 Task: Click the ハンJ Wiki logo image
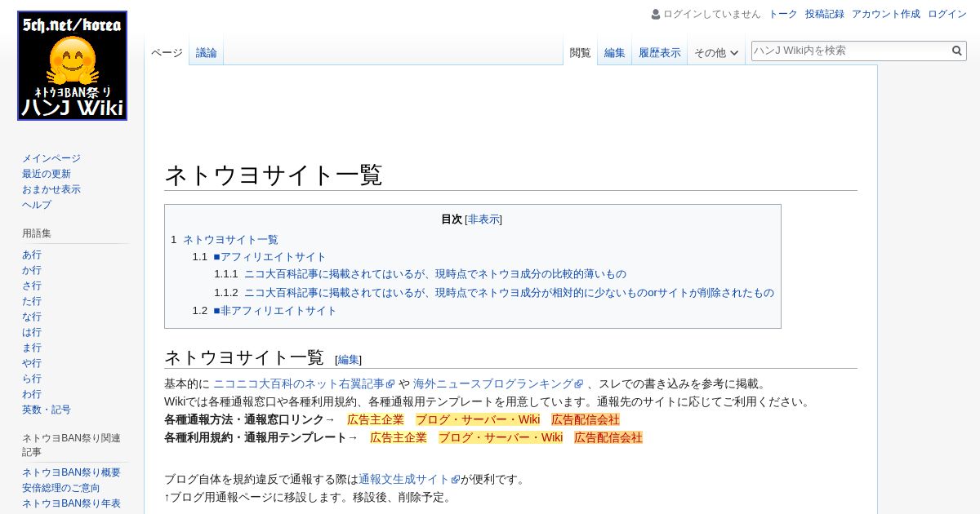(72, 65)
